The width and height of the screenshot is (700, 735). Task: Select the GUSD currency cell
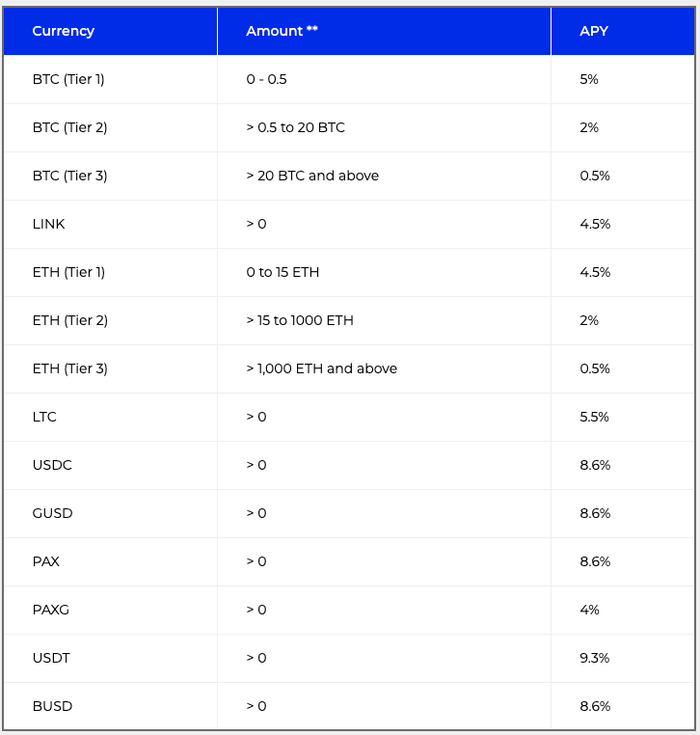click(52, 513)
